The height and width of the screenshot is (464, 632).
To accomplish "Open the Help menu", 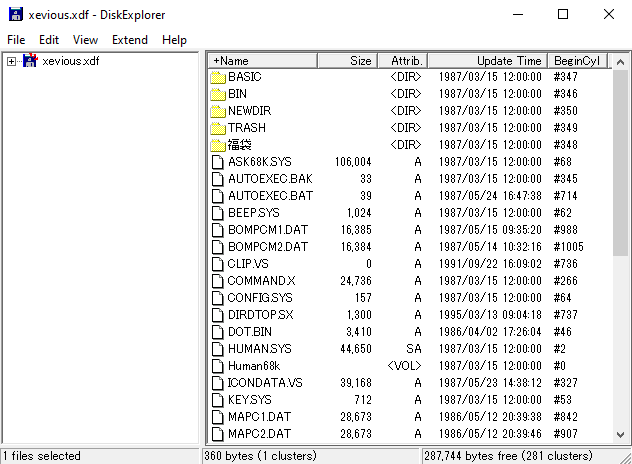I will [174, 40].
